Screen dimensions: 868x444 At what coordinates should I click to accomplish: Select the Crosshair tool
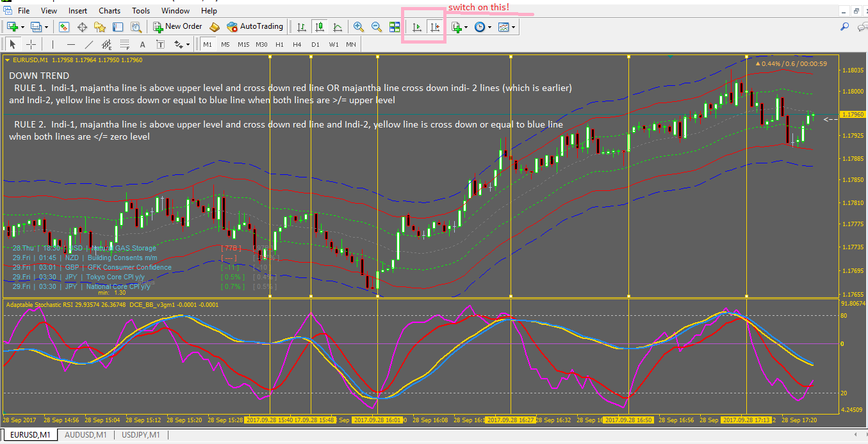(x=31, y=45)
